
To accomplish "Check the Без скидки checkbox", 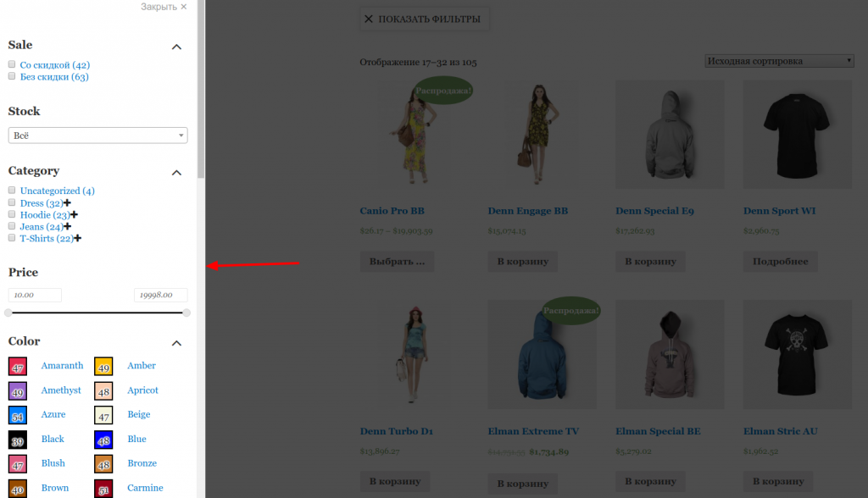I will (x=12, y=76).
